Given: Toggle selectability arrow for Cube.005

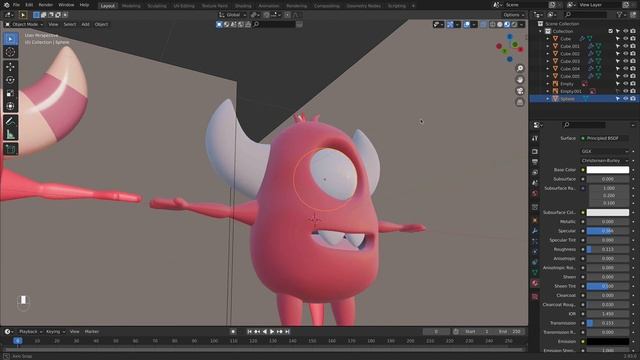Looking at the screenshot, I should 618,76.
